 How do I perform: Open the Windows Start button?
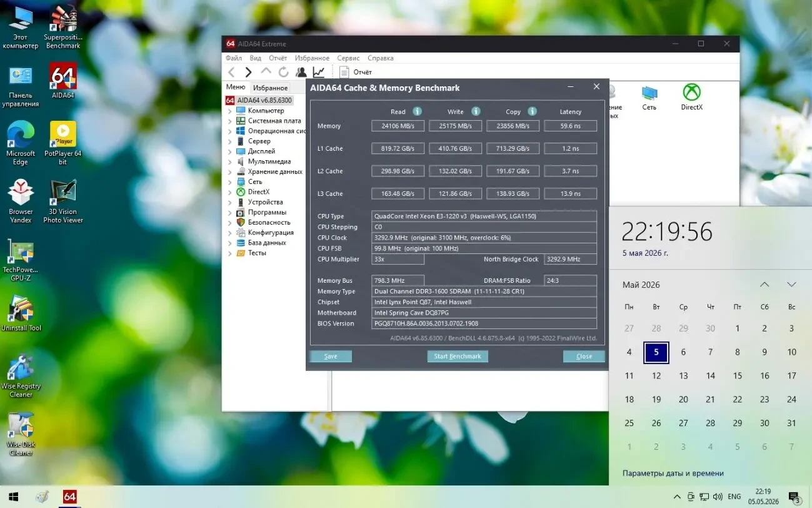click(13, 497)
